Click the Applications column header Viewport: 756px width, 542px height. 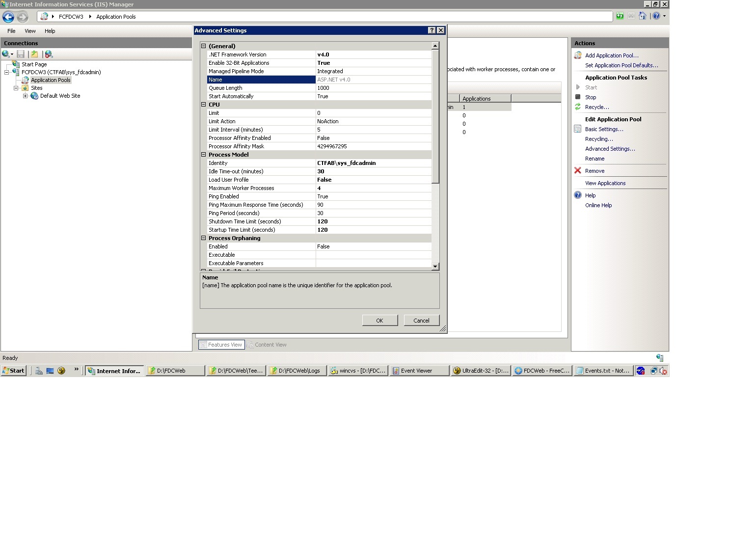485,99
